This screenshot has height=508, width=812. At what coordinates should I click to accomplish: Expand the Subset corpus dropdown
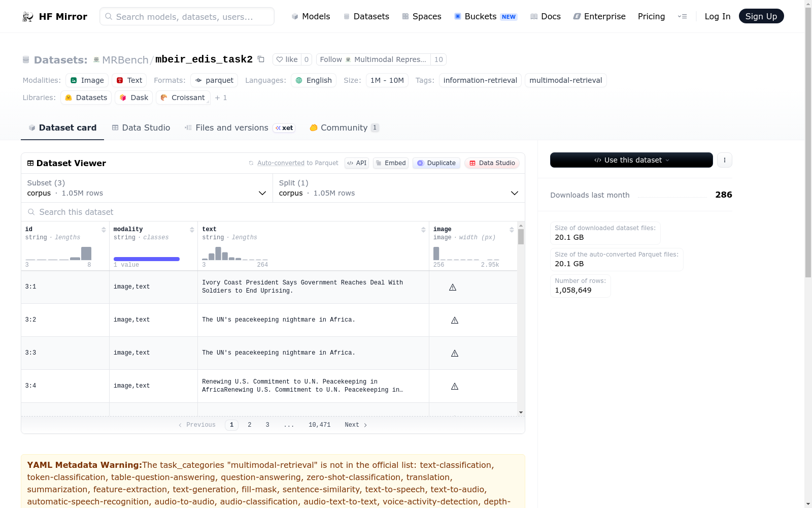coord(147,188)
